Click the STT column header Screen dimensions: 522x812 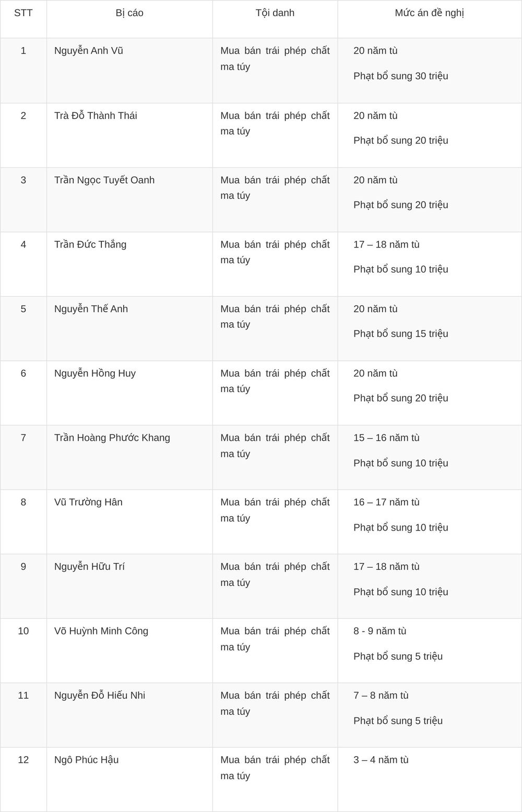click(23, 13)
